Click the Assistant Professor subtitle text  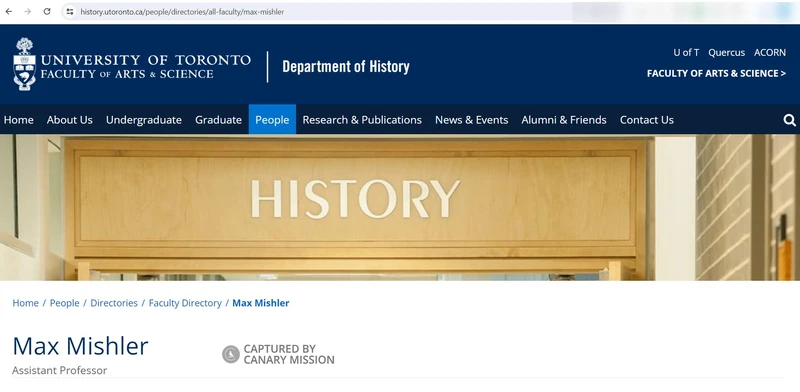(60, 371)
